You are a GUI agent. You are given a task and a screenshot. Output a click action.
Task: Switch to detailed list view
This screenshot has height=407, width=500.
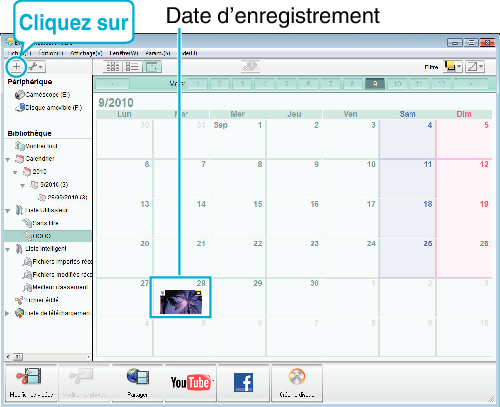pyautogui.click(x=132, y=67)
